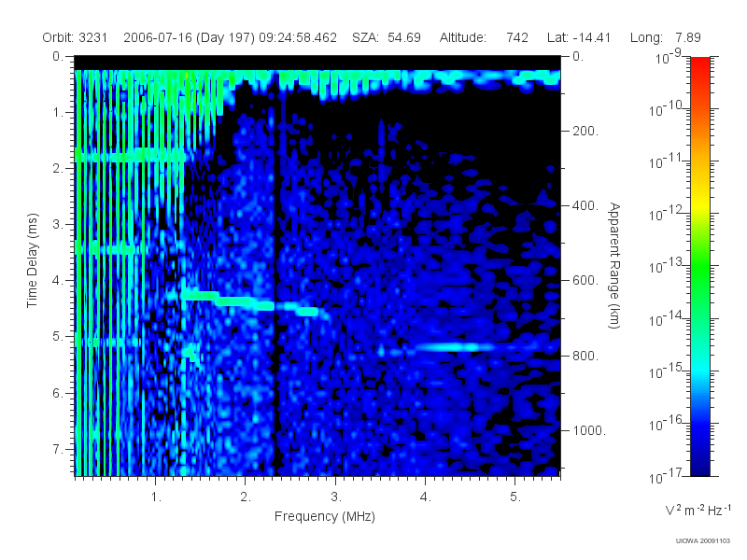Click the 10⁻¹⁵ colorbar scale label
Image resolution: width=747 pixels, height=560 pixels.
(x=668, y=371)
